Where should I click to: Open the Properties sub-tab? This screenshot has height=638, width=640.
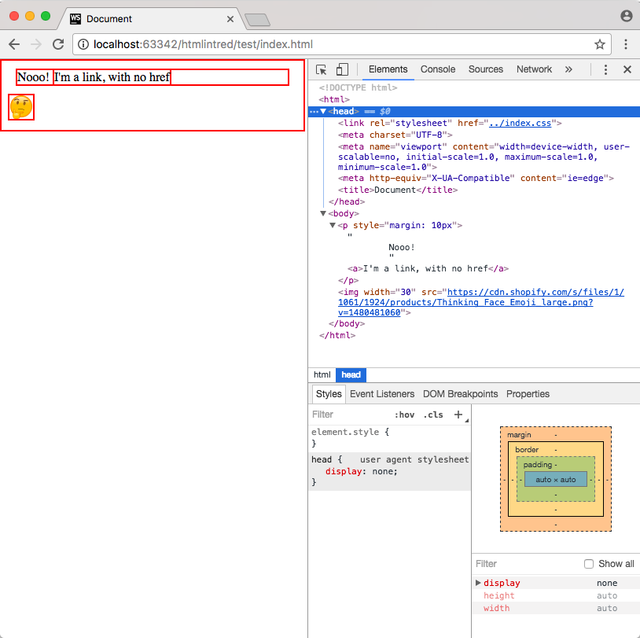[528, 394]
